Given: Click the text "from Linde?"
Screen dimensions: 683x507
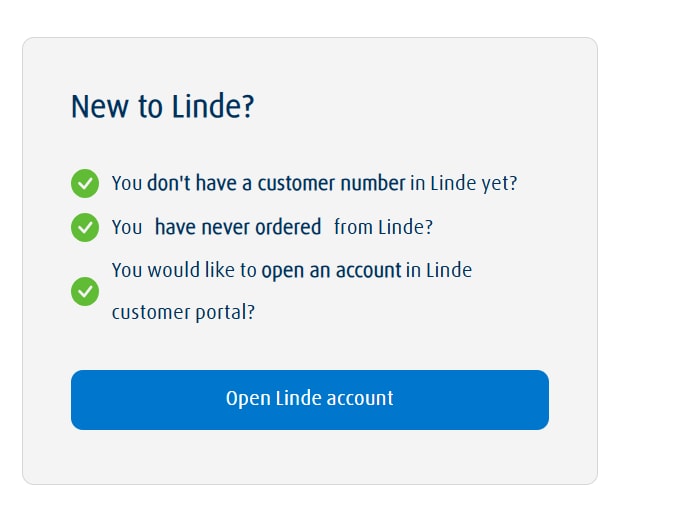Looking at the screenshot, I should coord(383,227).
